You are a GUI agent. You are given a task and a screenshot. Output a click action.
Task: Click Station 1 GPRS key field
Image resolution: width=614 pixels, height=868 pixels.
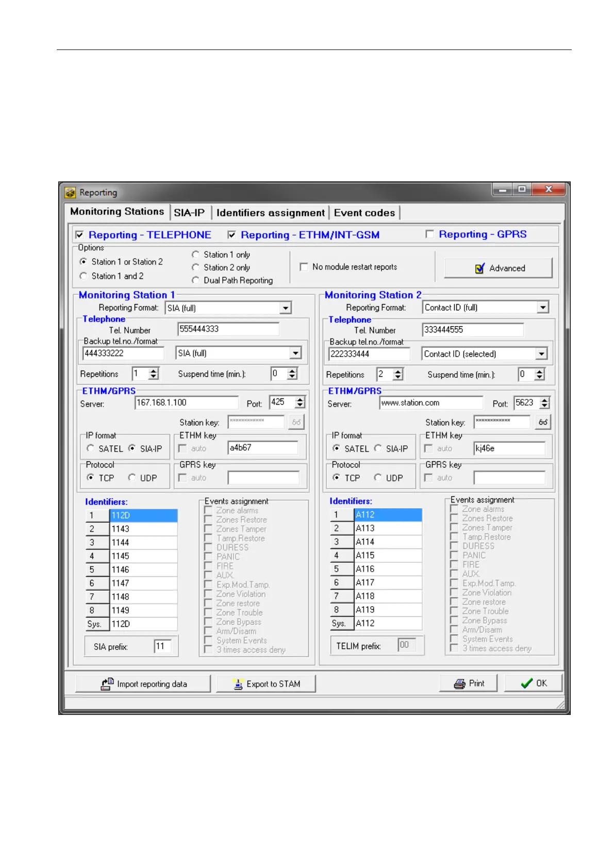click(x=263, y=478)
